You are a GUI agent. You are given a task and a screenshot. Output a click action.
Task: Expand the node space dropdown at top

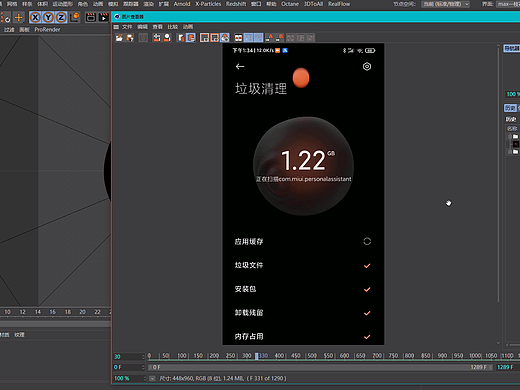(445, 4)
